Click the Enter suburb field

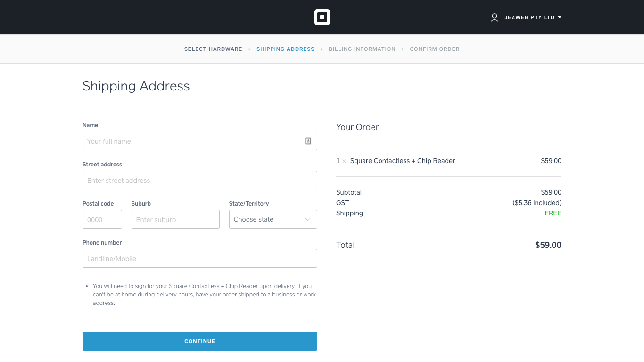tap(175, 219)
